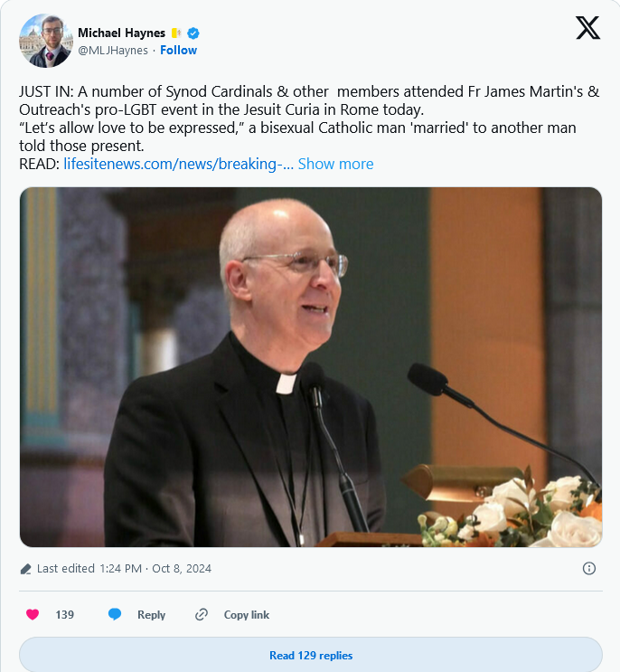Open the attached photo of the priest
Screen dimensions: 620x672
[311, 367]
